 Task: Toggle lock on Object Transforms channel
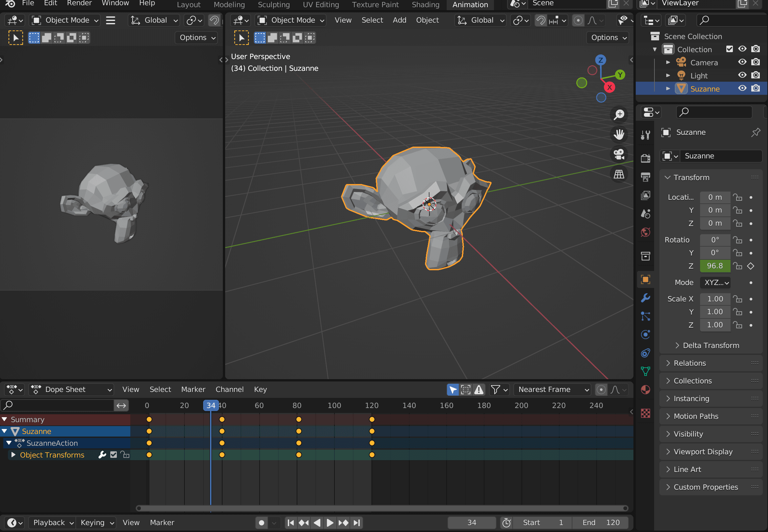point(125,455)
